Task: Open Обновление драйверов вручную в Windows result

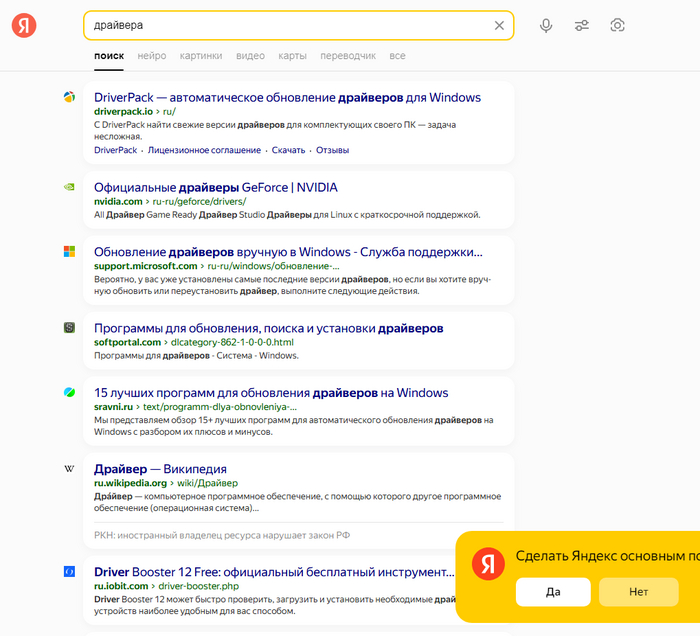Action: tap(288, 252)
